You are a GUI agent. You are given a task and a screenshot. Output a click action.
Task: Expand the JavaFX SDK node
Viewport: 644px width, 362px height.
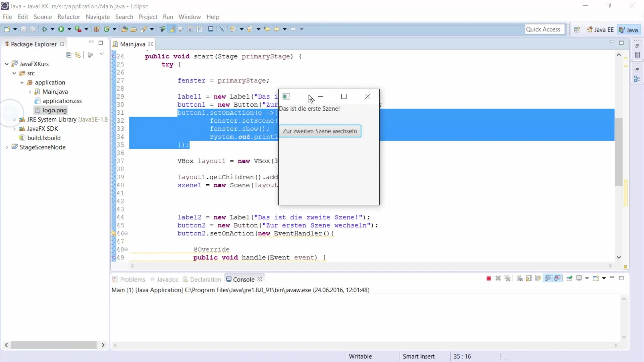(14, 129)
